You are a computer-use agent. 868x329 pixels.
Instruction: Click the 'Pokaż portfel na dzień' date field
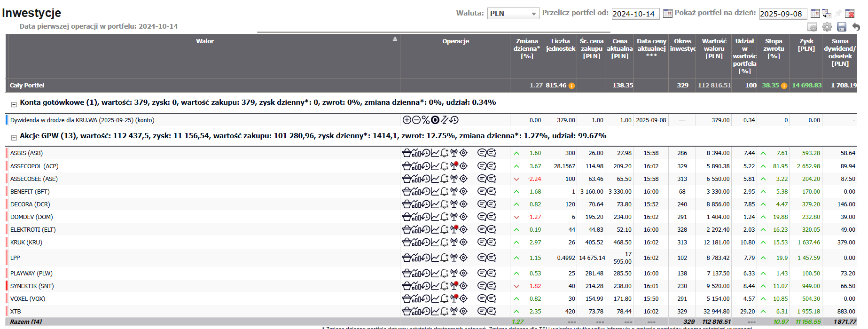point(782,14)
